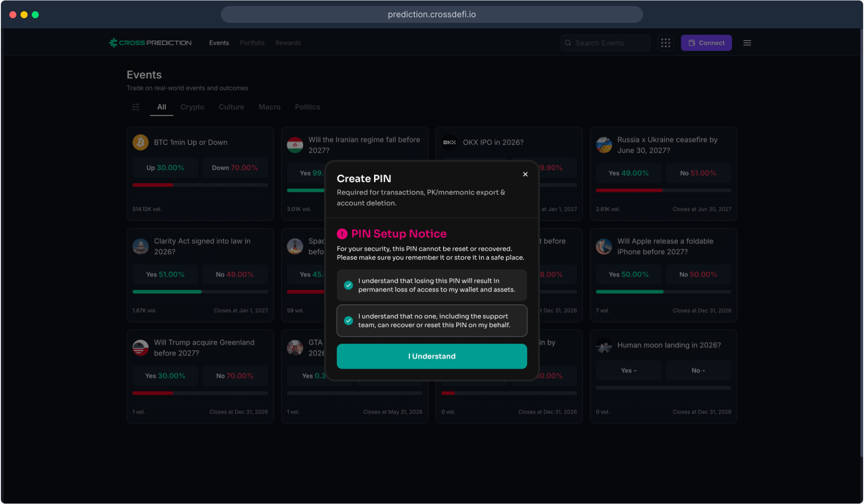Click the Trump Greenland event icon
Viewport: 864px width, 504px height.
click(x=141, y=348)
